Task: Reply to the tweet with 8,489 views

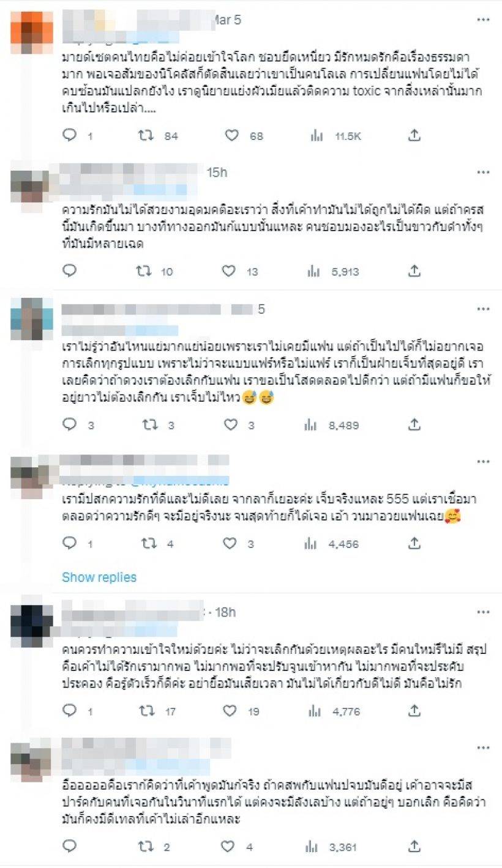Action: 70,423
